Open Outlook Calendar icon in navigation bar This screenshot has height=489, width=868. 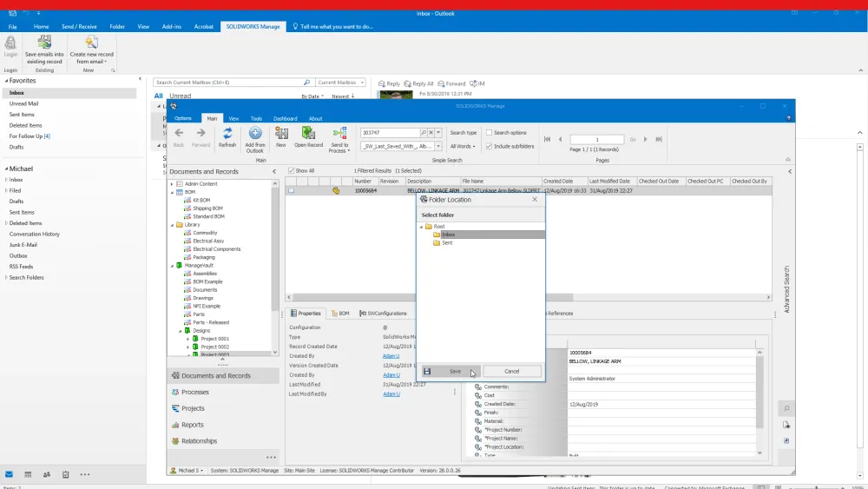click(28, 474)
